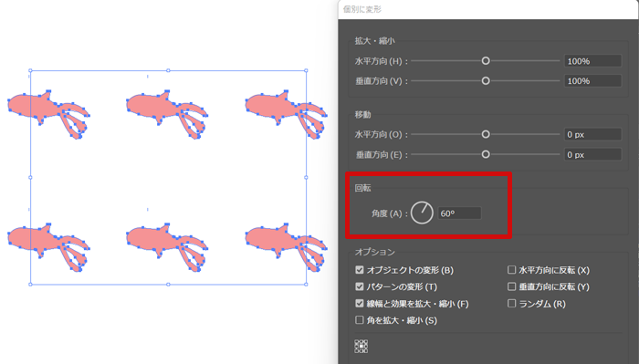The width and height of the screenshot is (639, 364).
Task: Click the 拡大・縮小 section label
Action: tap(374, 41)
